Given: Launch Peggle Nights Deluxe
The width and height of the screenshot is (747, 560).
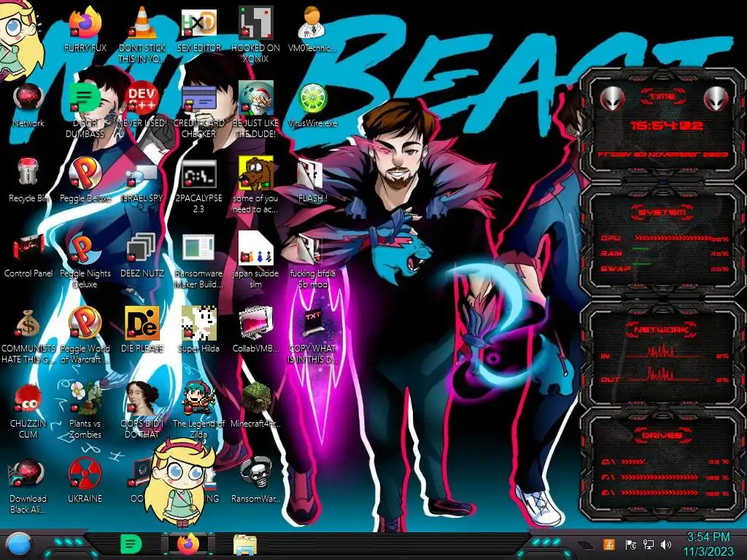Looking at the screenshot, I should pyautogui.click(x=85, y=248).
